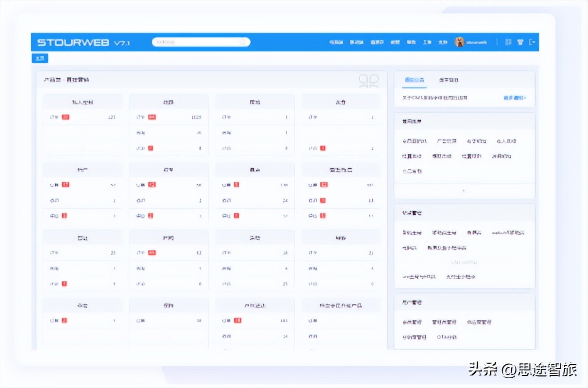Image resolution: width=588 pixels, height=388 pixels.
Task: Switch to the 版本信息 tab
Action: pyautogui.click(x=448, y=80)
